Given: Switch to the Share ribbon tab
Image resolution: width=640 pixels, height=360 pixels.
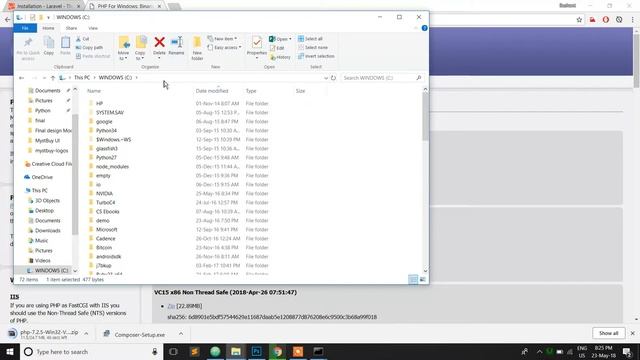Looking at the screenshot, I should (71, 28).
